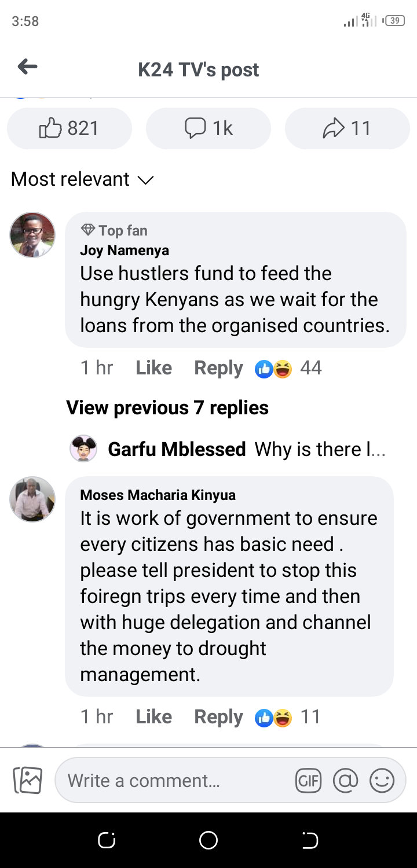This screenshot has height=868, width=417.
Task: Tap the @ mention icon
Action: pyautogui.click(x=345, y=781)
